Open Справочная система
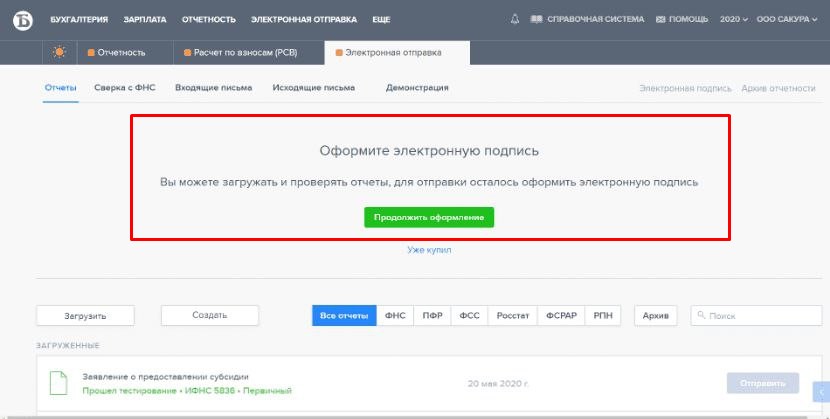The width and height of the screenshot is (830, 419). pos(596,19)
